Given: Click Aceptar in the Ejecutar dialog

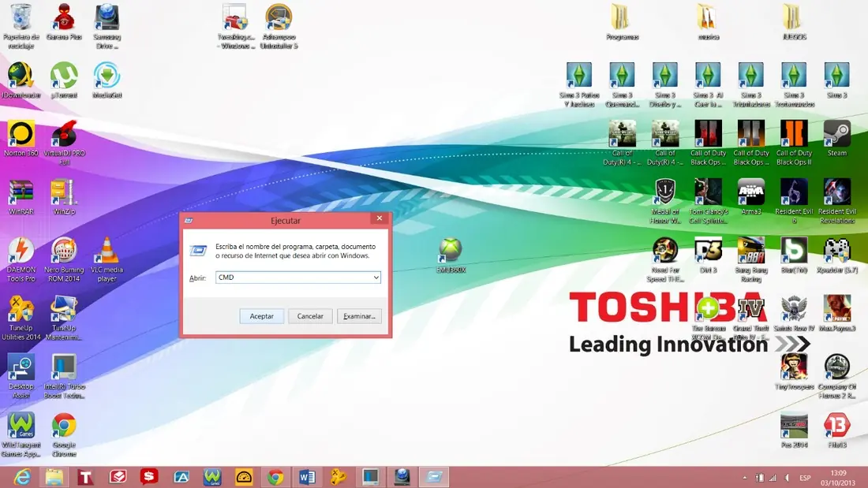Looking at the screenshot, I should 261,316.
